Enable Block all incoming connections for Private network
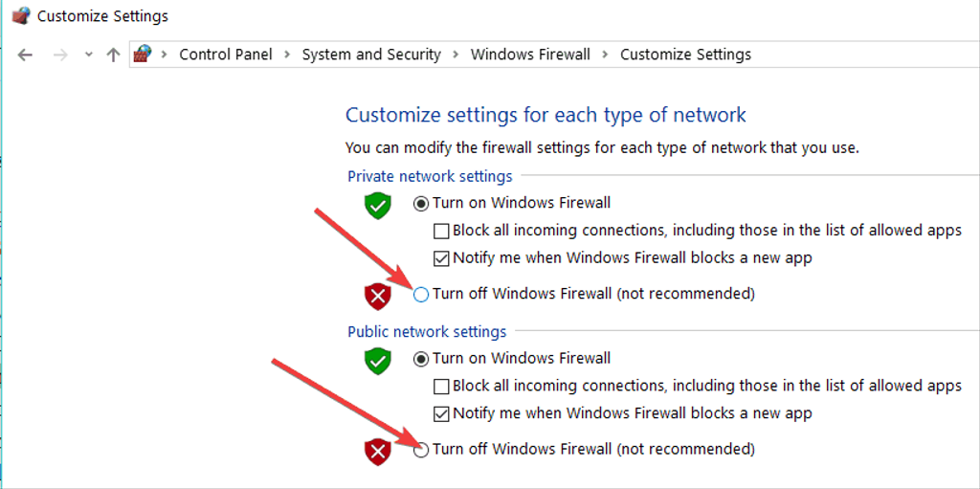This screenshot has width=980, height=489. 441,231
